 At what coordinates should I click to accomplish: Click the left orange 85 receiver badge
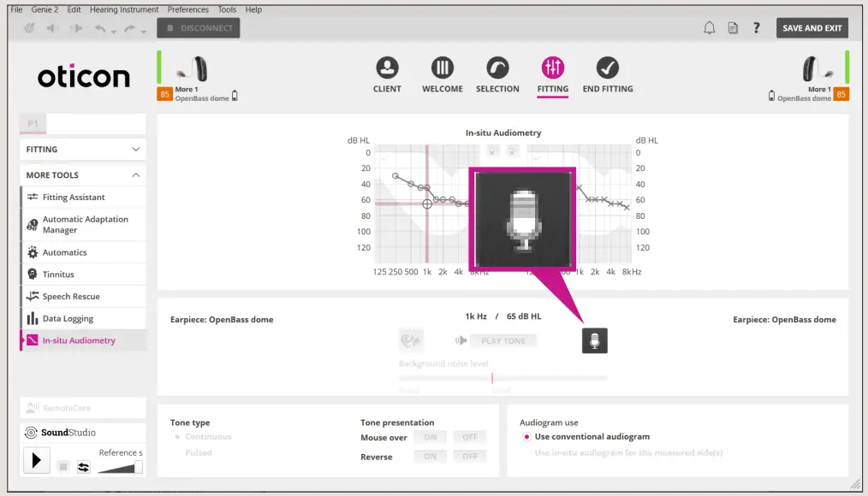point(164,94)
